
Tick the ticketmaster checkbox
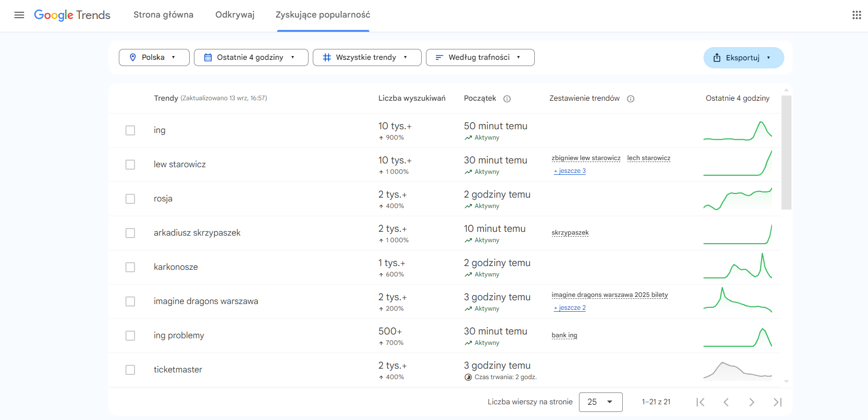130,370
